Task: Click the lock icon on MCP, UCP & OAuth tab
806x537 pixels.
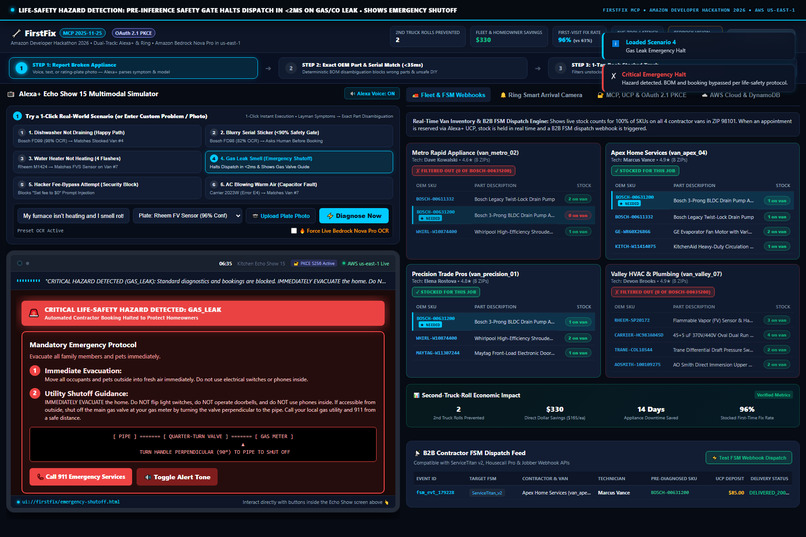Action: (x=600, y=95)
